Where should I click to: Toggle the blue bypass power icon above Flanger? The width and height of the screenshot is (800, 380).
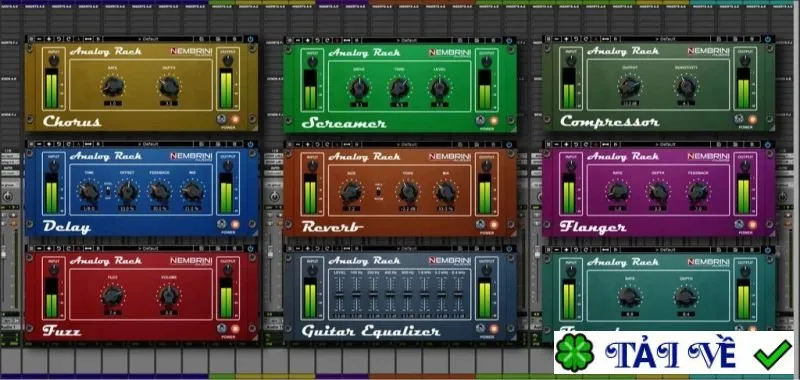tap(767, 144)
